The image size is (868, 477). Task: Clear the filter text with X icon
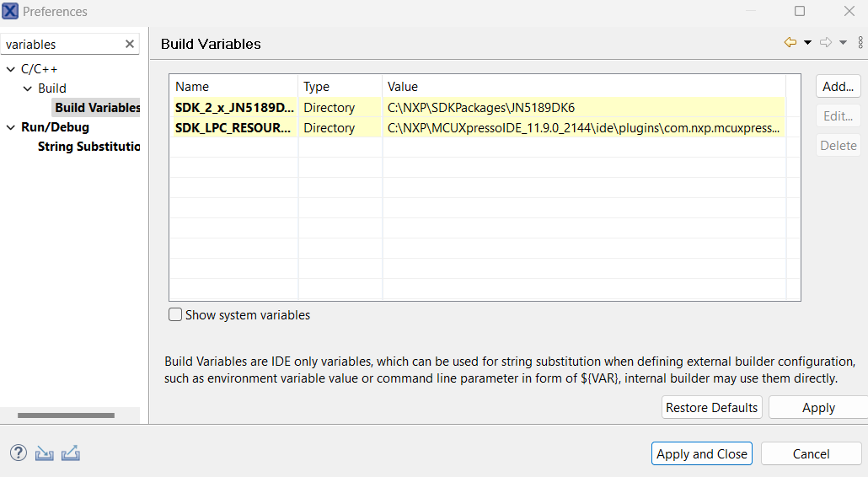pos(130,44)
